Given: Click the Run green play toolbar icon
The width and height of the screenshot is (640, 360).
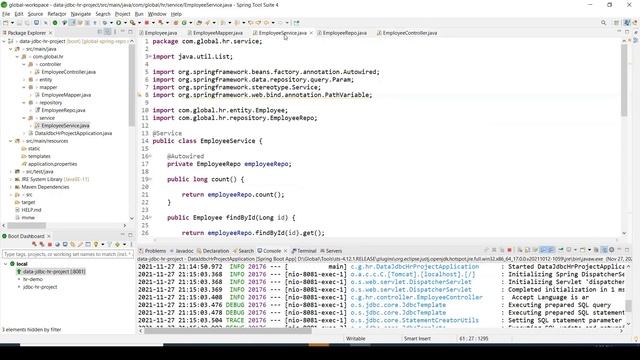Looking at the screenshot, I should click(x=118, y=22).
